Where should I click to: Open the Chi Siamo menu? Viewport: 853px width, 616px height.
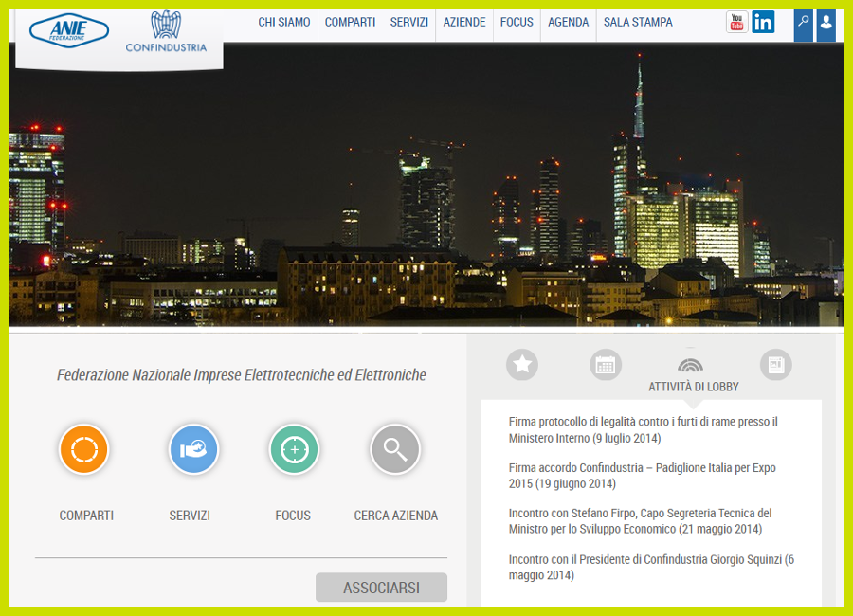pyautogui.click(x=284, y=22)
